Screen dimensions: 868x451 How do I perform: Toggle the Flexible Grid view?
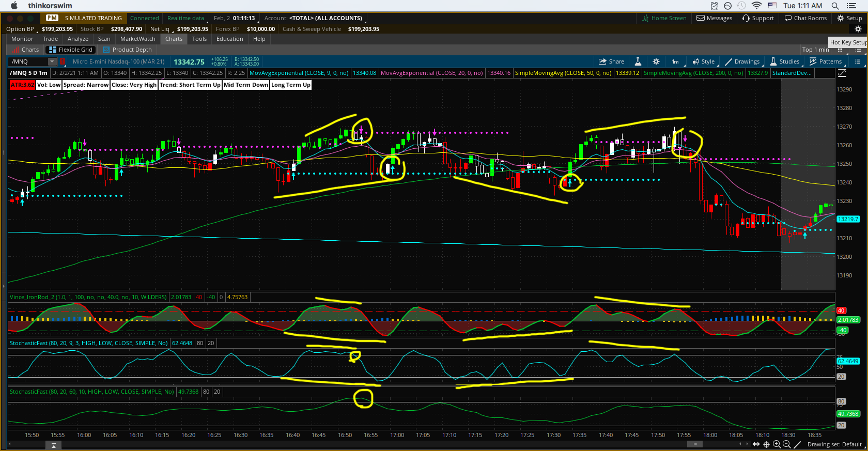71,50
